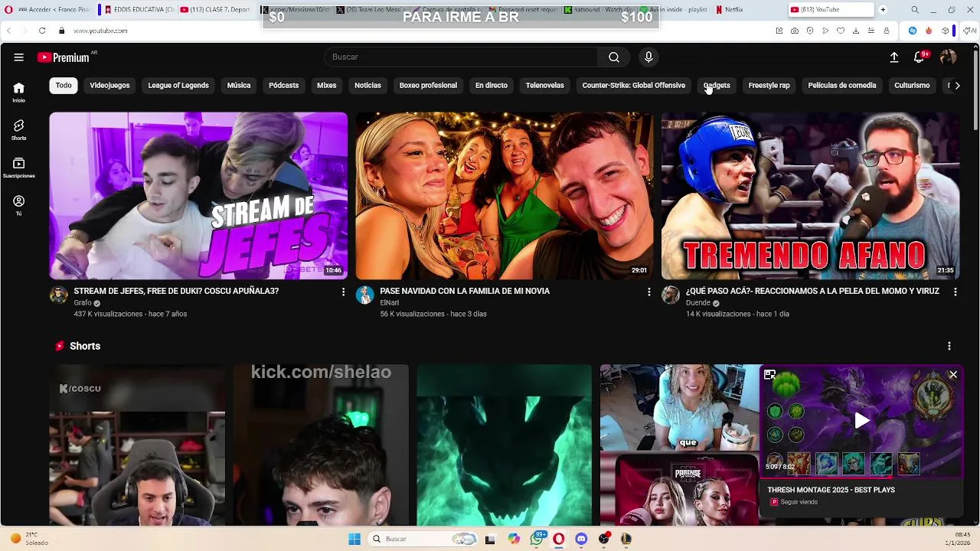Open the create/upload video icon
Image resolution: width=980 pixels, height=551 pixels.
pos(893,57)
